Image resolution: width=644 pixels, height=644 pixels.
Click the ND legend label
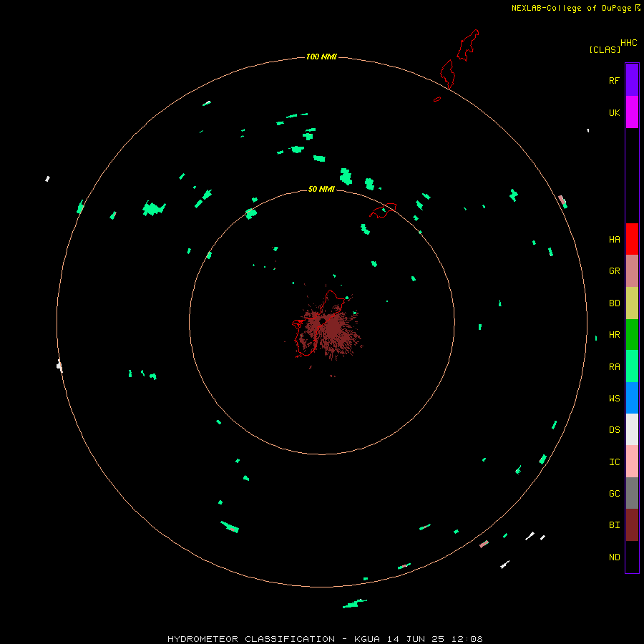(x=614, y=557)
